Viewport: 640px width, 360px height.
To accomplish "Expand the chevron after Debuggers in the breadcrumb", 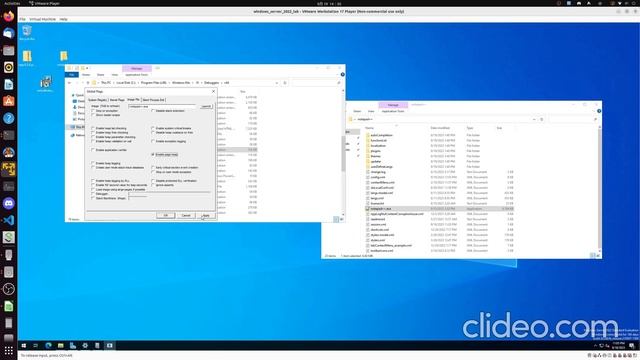I will [222, 83].
